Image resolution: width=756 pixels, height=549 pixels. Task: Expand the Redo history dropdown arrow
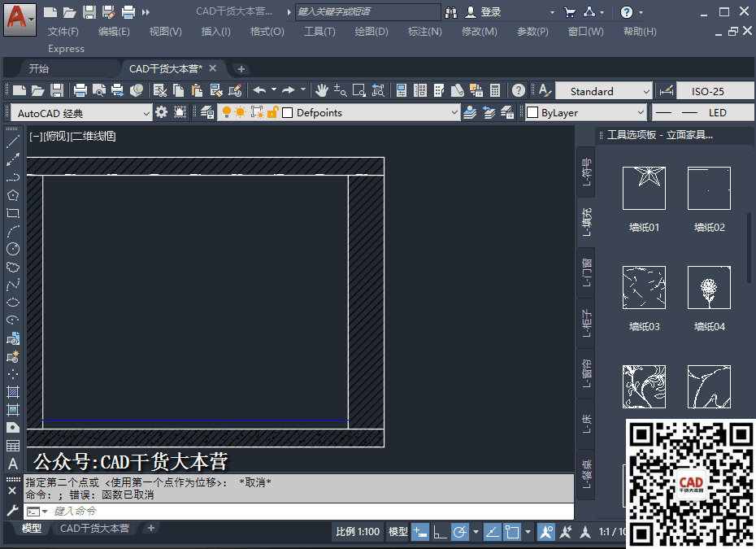[302, 89]
